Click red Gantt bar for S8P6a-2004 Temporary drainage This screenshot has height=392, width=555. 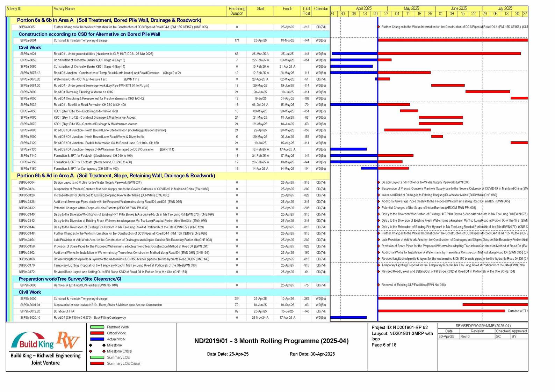453,40
